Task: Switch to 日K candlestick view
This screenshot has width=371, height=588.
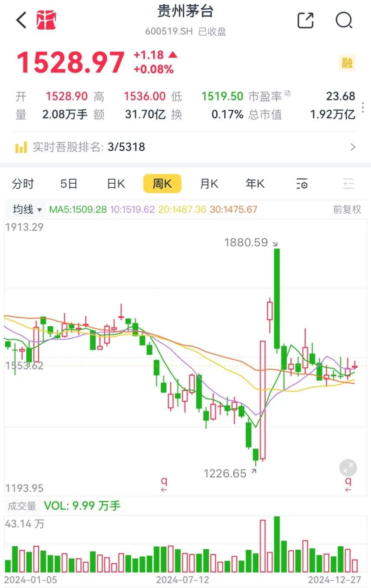Action: (x=116, y=184)
